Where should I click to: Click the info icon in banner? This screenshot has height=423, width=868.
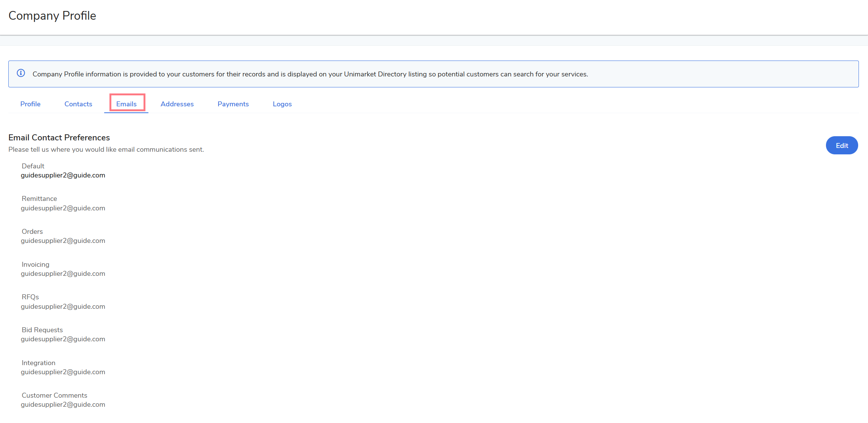click(21, 73)
